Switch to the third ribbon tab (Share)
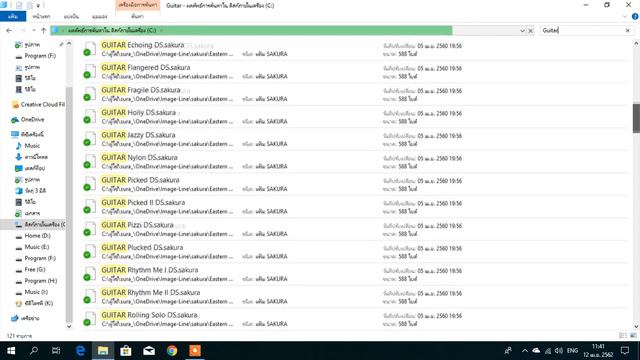 71,16
